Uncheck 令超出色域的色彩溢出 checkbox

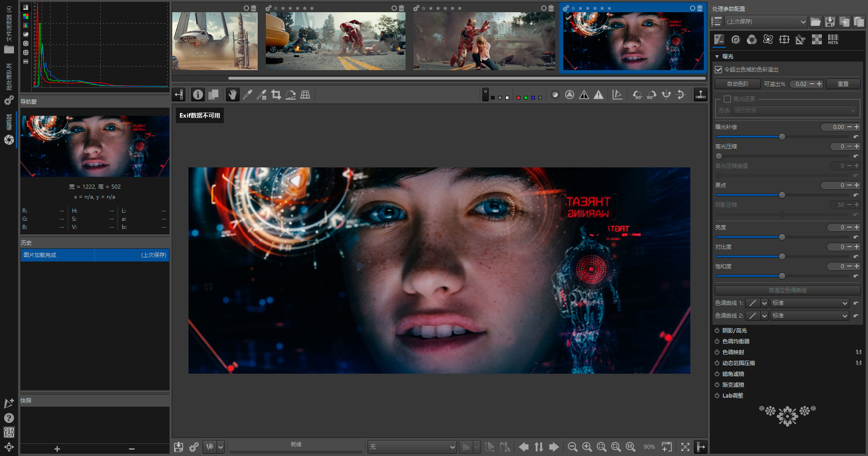[x=718, y=70]
